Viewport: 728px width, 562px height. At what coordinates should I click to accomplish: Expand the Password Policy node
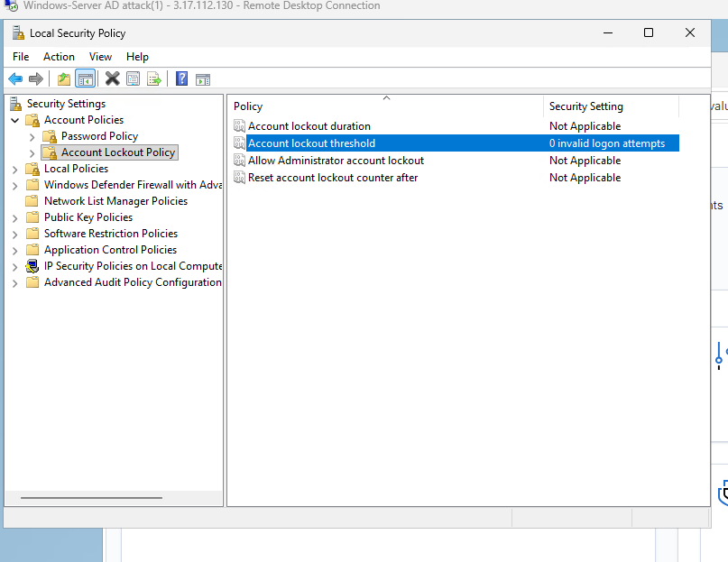pos(32,137)
